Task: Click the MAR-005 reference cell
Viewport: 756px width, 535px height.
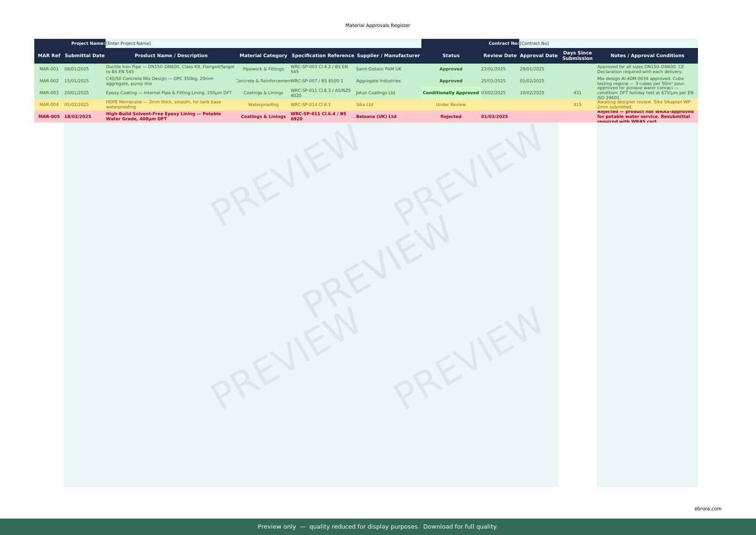Action: [49, 117]
